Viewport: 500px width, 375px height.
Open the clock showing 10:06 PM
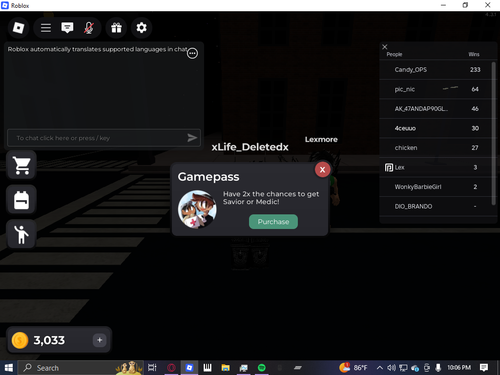(x=459, y=368)
